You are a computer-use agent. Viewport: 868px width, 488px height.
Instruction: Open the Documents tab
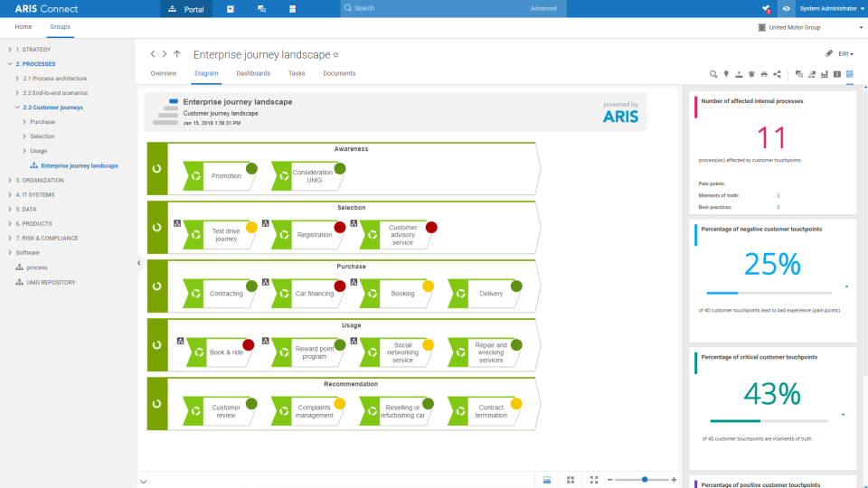pos(339,73)
